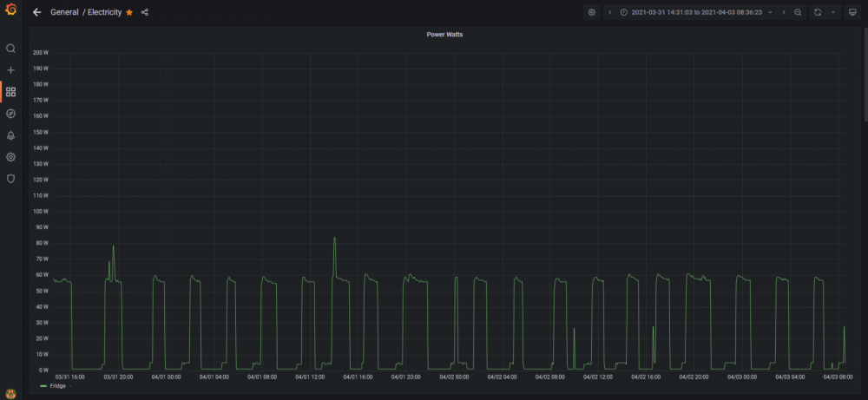Click the back arrow next to General
868x400 pixels.
37,12
